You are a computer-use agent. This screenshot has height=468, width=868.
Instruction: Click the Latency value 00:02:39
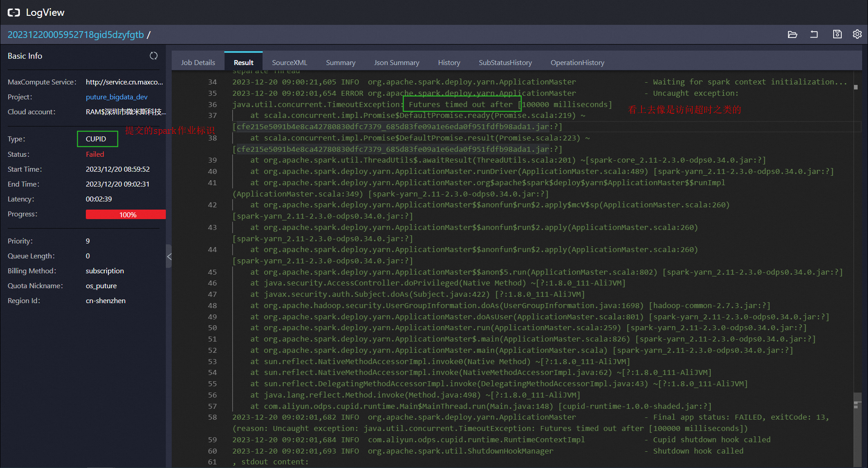click(99, 199)
